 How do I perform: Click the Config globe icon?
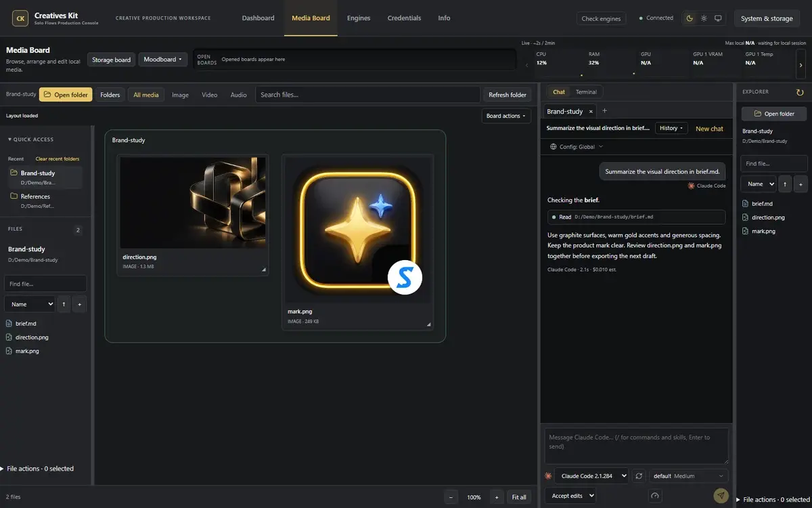[554, 146]
